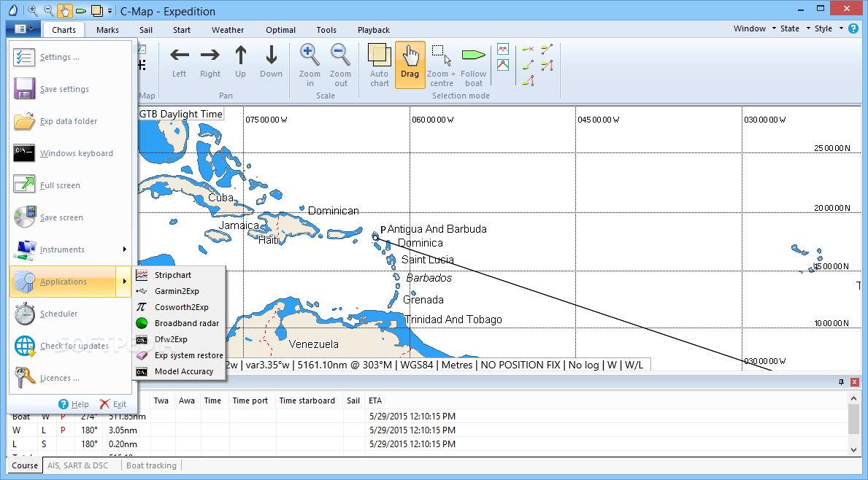Click the crossed route lines chart icon

[x=503, y=49]
